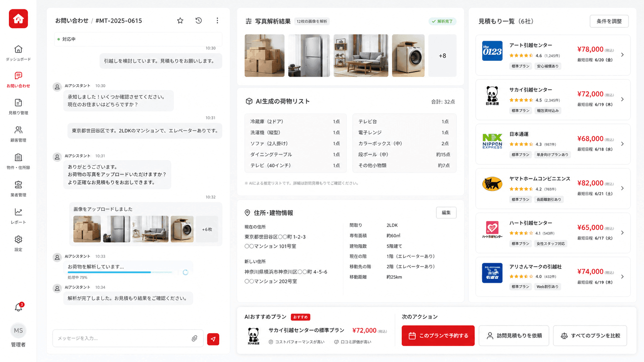Click the 12枚の画像を解析 badge

pyautogui.click(x=312, y=22)
